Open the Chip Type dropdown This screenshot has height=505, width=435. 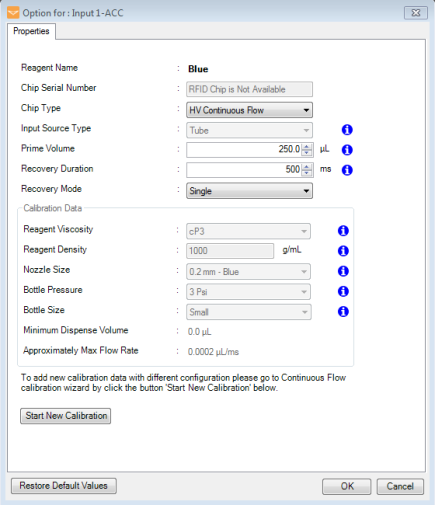pyautogui.click(x=249, y=110)
